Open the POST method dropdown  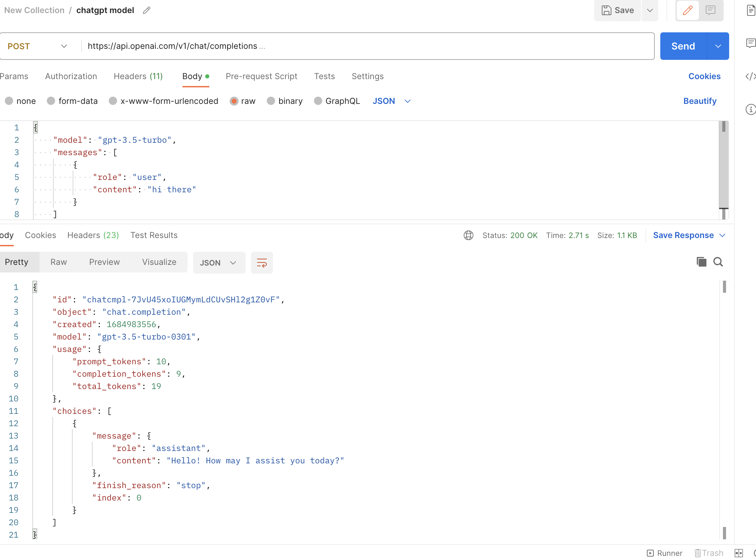(x=37, y=46)
